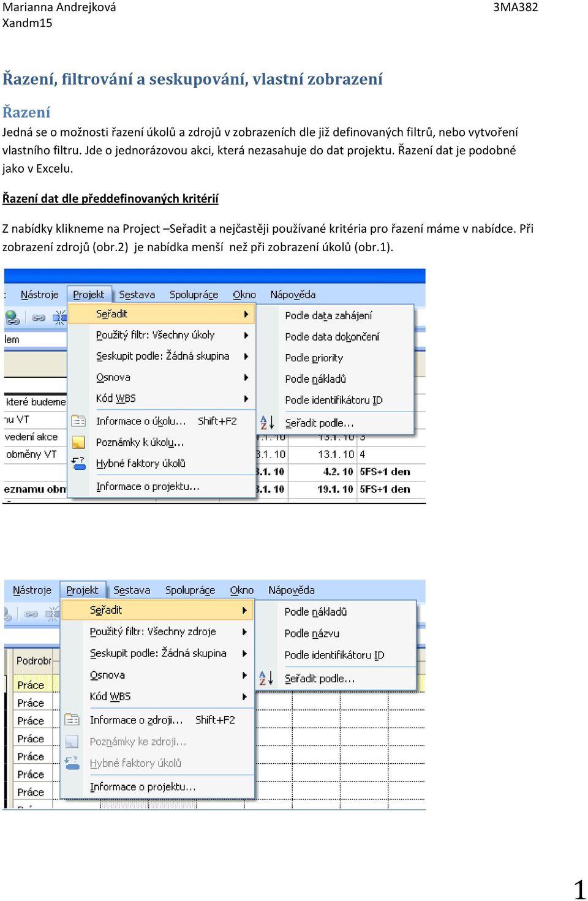
Task: Open Spolupráce menu in second screenshot
Action: (190, 590)
